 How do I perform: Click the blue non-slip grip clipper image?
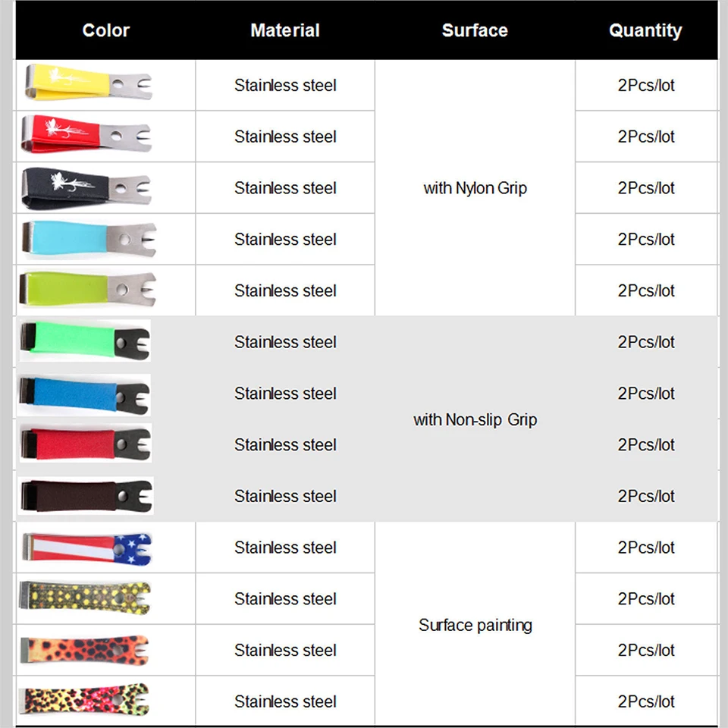click(x=84, y=394)
